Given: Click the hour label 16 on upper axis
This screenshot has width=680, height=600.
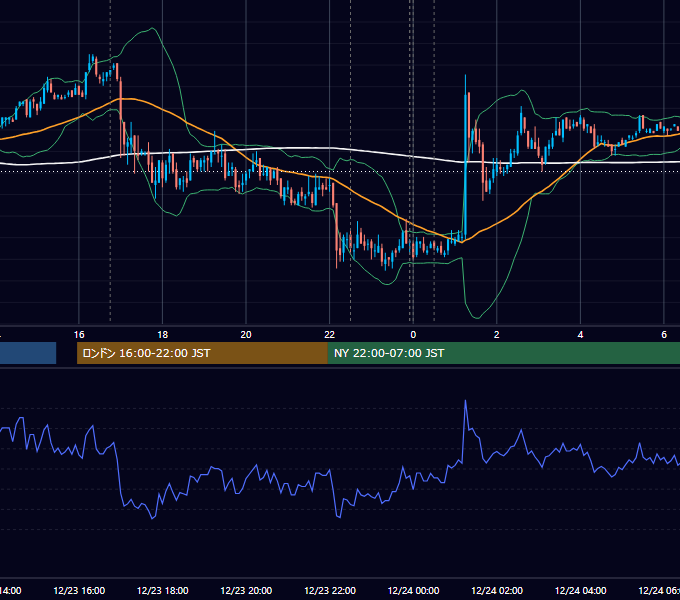Looking at the screenshot, I should [x=79, y=335].
